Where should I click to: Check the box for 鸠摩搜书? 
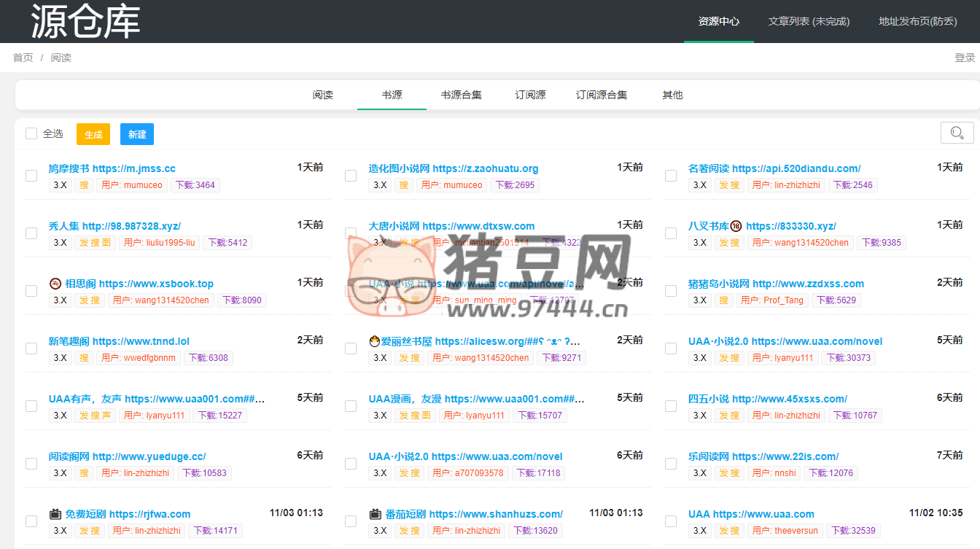pos(31,176)
